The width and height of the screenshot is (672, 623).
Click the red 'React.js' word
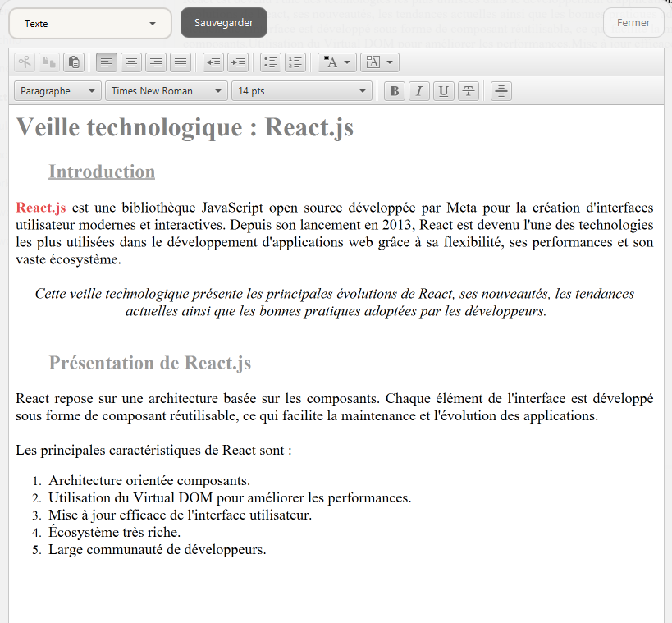point(41,208)
